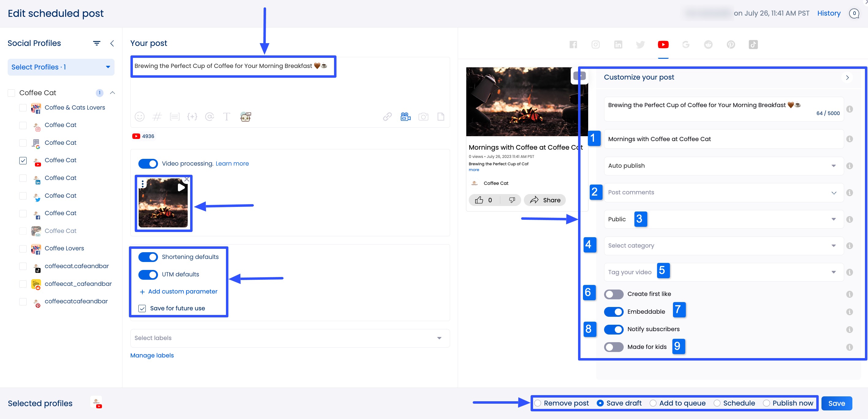
Task: Click the Save button
Action: (836, 403)
